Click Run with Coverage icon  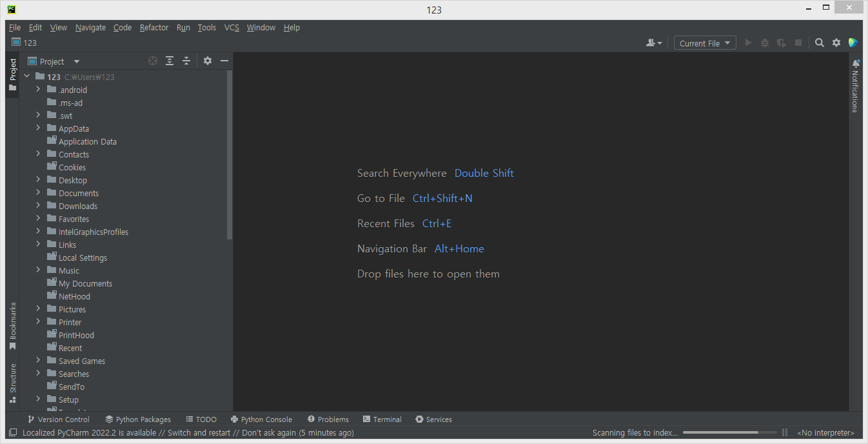pos(782,43)
